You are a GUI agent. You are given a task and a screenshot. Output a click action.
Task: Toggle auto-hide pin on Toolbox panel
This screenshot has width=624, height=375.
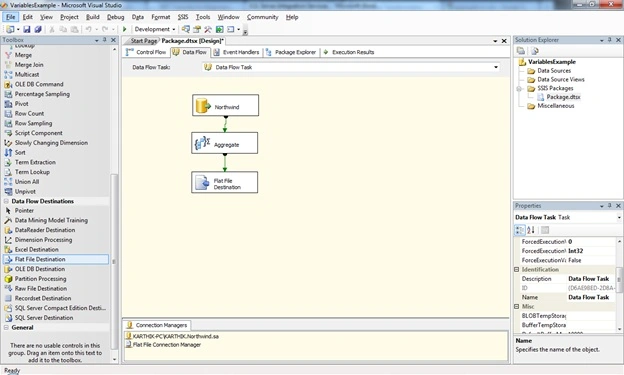coord(105,40)
